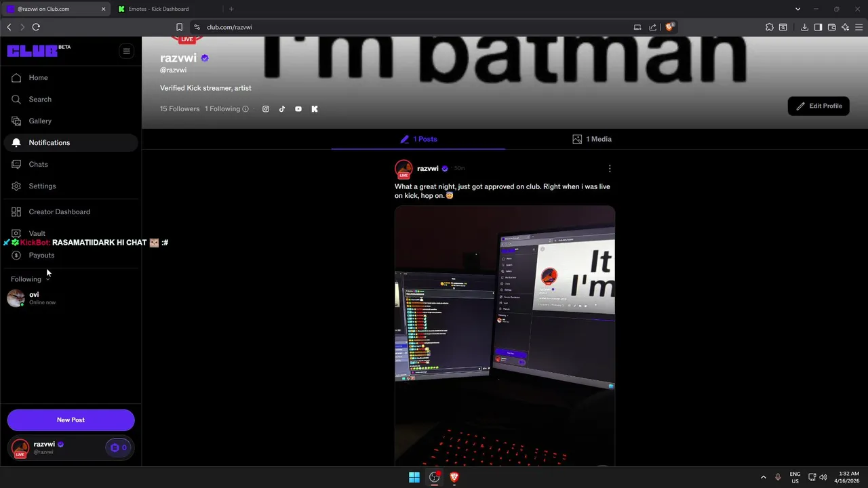The height and width of the screenshot is (488, 868).
Task: Open the Windows Start menu
Action: pos(414,477)
